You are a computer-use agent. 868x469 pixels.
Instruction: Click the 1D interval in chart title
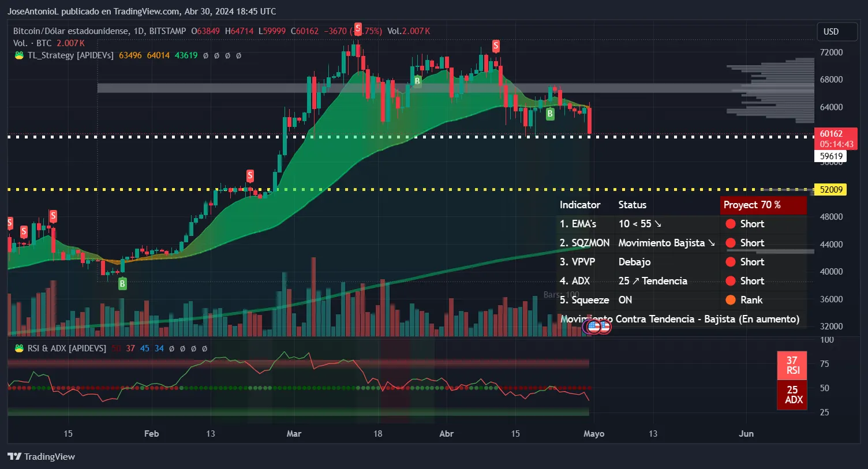pyautogui.click(x=139, y=31)
